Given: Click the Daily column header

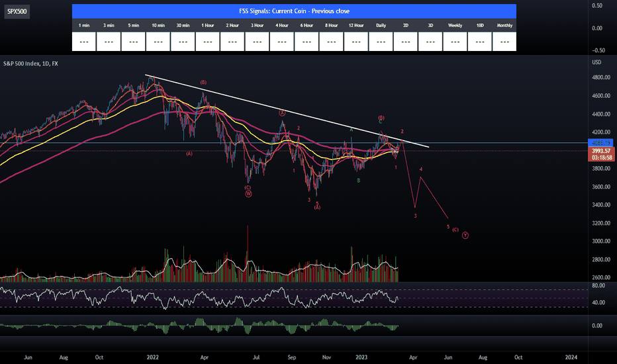Looking at the screenshot, I should coord(381,25).
